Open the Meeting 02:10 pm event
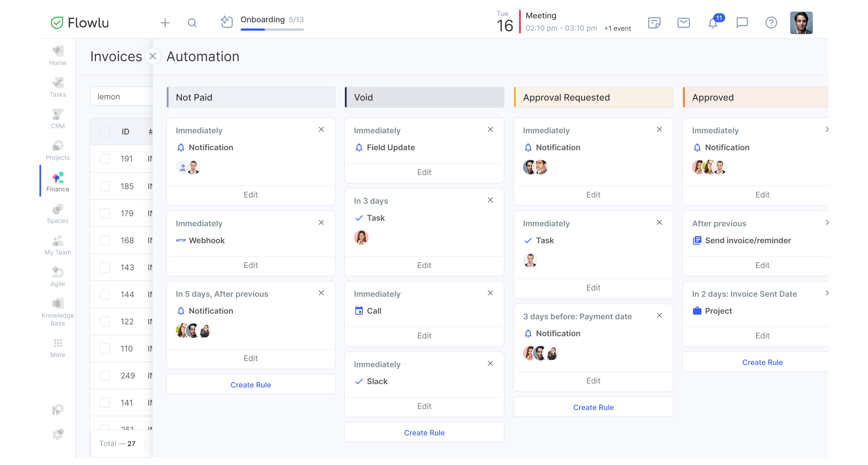The width and height of the screenshot is (868, 465). [561, 22]
